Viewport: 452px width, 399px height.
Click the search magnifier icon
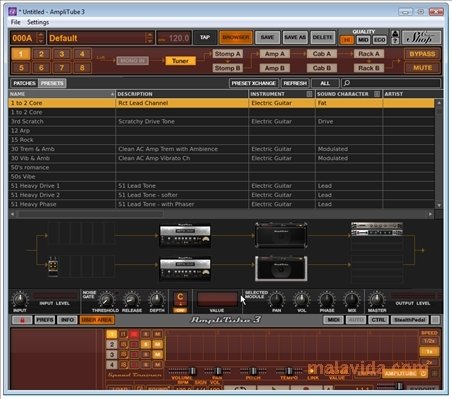[346, 83]
